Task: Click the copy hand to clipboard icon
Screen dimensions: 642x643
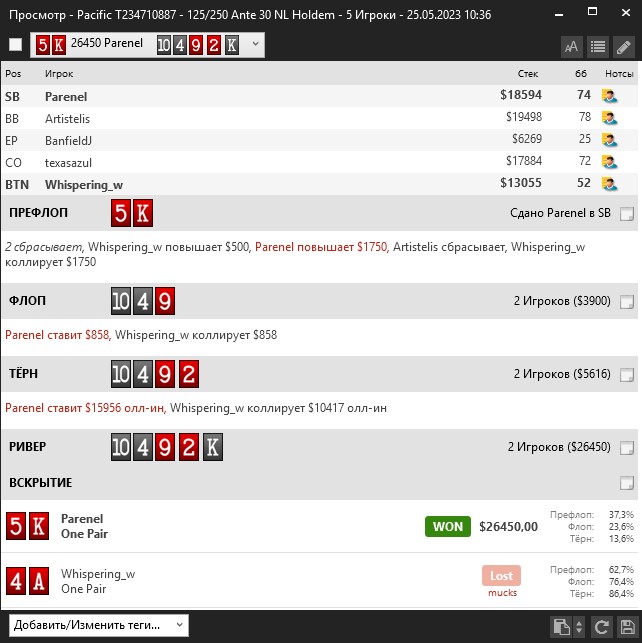Action: point(561,627)
